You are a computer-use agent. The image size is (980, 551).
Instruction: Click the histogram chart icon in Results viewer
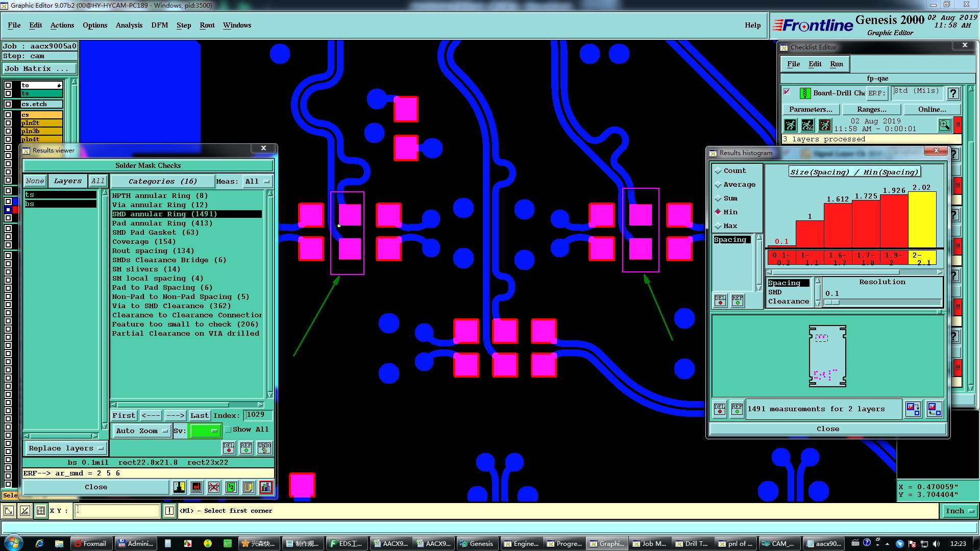click(266, 487)
